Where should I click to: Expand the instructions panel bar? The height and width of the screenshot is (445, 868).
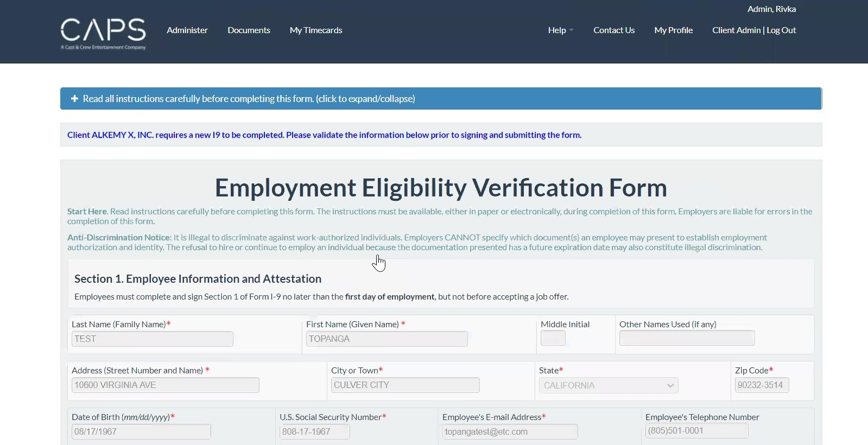point(441,99)
